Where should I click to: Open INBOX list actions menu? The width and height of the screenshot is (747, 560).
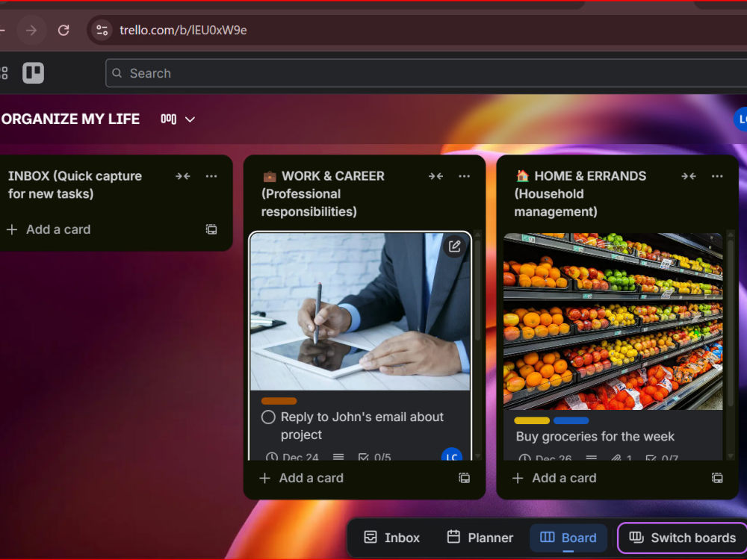pos(211,176)
